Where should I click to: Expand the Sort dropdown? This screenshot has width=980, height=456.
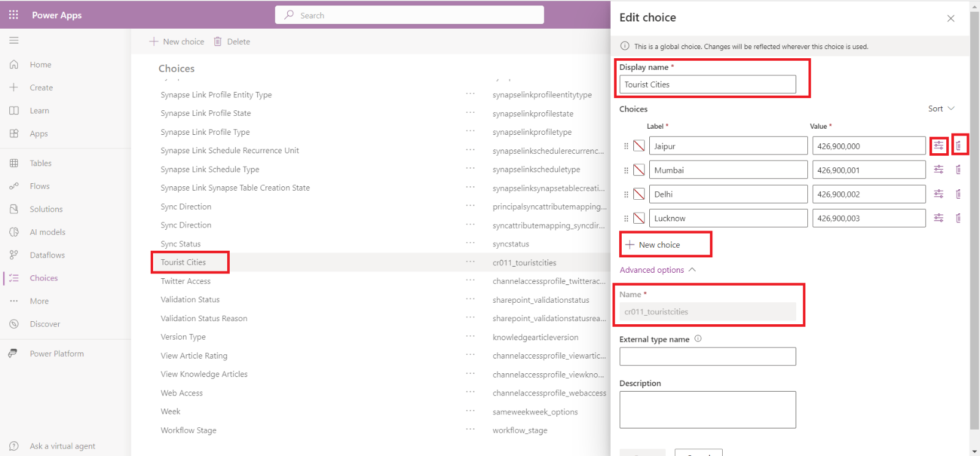941,108
